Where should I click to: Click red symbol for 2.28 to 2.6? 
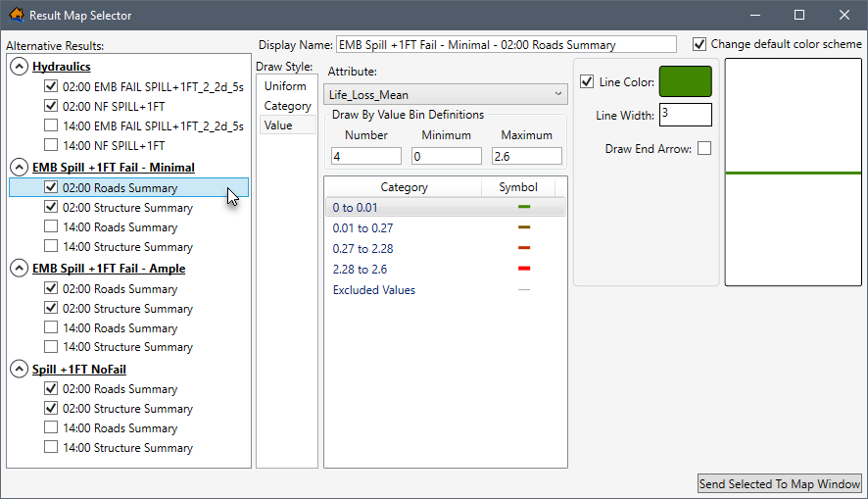coord(524,268)
